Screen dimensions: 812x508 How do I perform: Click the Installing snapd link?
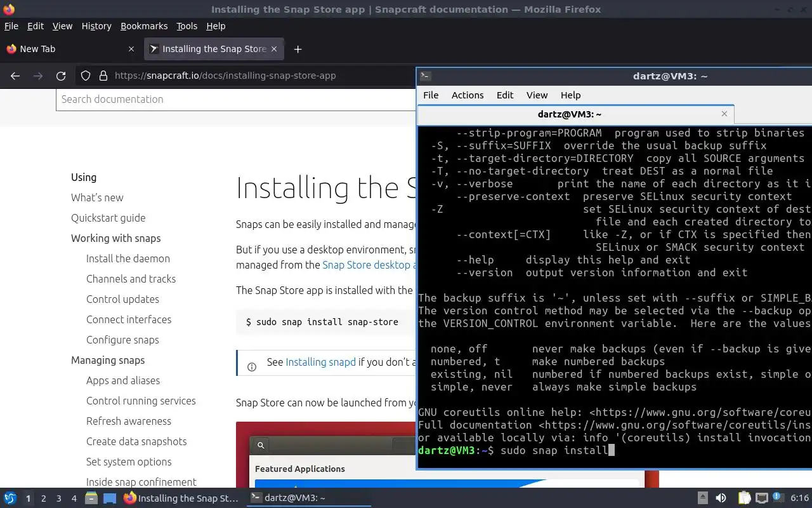[x=320, y=362]
